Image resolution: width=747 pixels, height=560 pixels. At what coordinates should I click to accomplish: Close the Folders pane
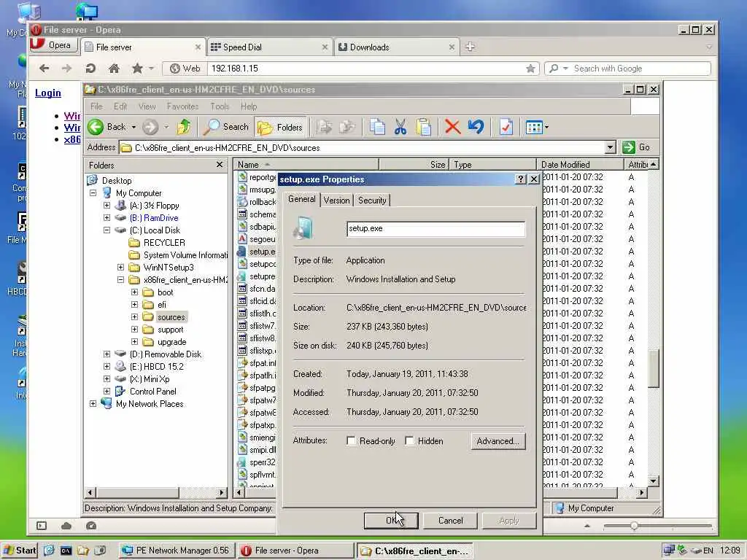click(219, 164)
